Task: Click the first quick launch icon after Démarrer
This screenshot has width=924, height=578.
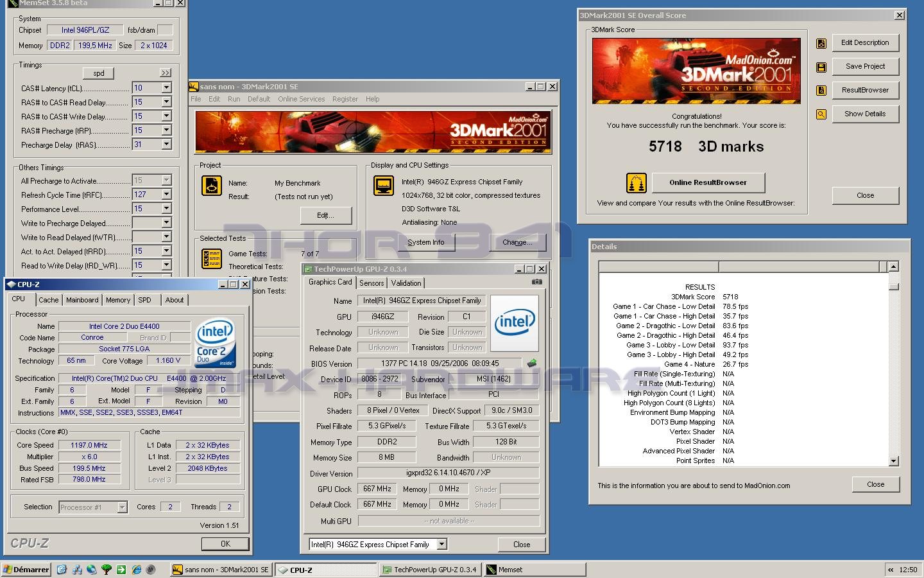Action: (62, 569)
